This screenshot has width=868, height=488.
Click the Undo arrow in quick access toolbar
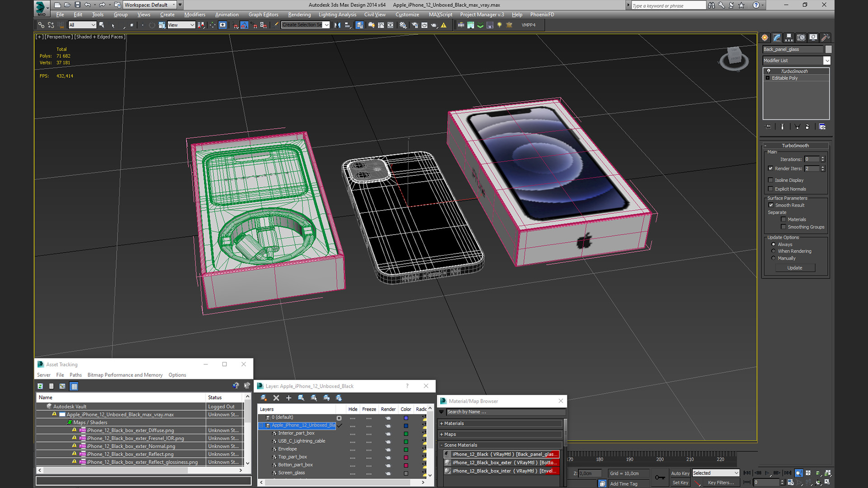coord(88,5)
